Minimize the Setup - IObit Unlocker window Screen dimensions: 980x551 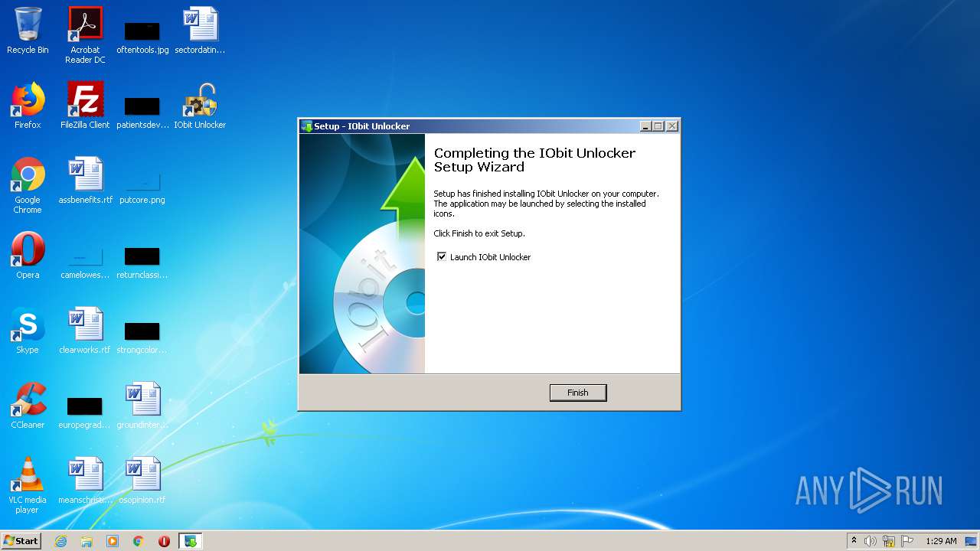(x=645, y=126)
